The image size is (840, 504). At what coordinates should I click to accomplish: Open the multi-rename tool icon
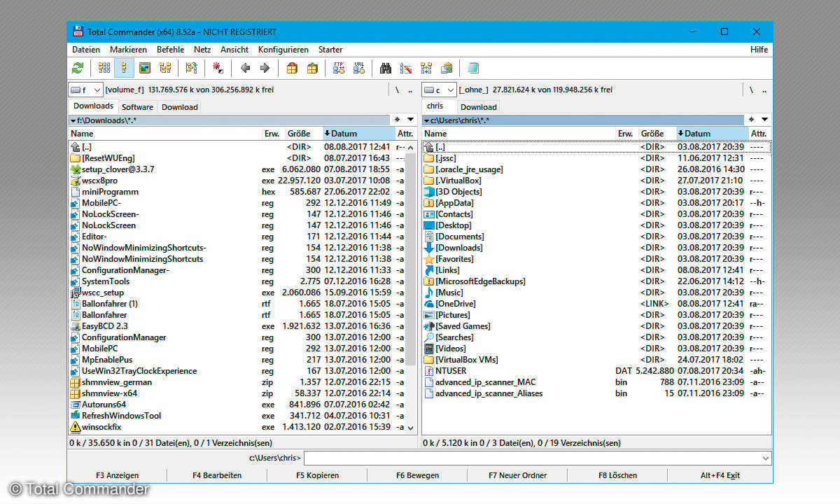(406, 68)
